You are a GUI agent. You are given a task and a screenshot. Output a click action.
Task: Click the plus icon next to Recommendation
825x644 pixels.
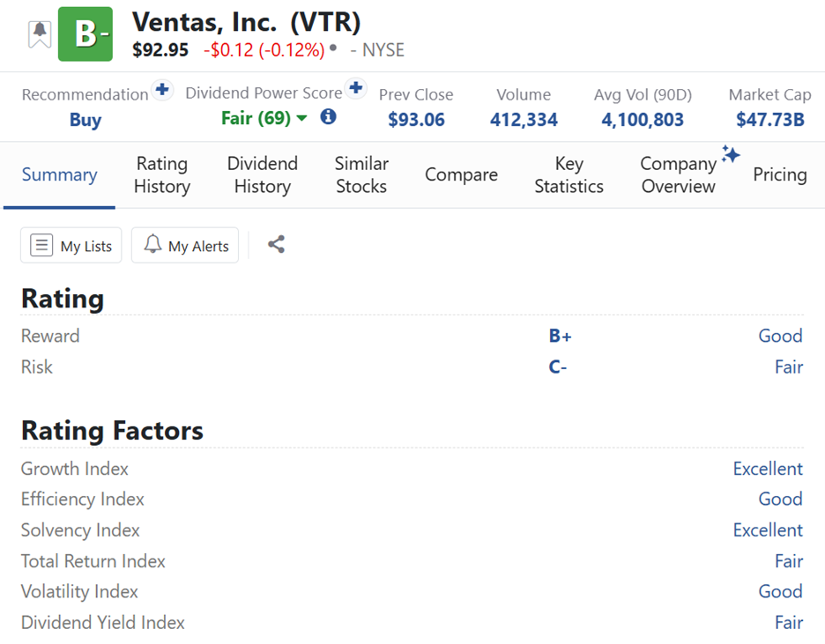[162, 89]
